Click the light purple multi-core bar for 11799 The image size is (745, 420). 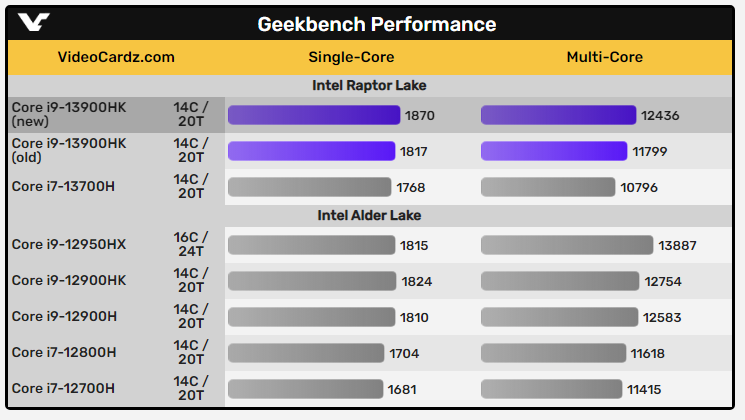[x=554, y=151]
